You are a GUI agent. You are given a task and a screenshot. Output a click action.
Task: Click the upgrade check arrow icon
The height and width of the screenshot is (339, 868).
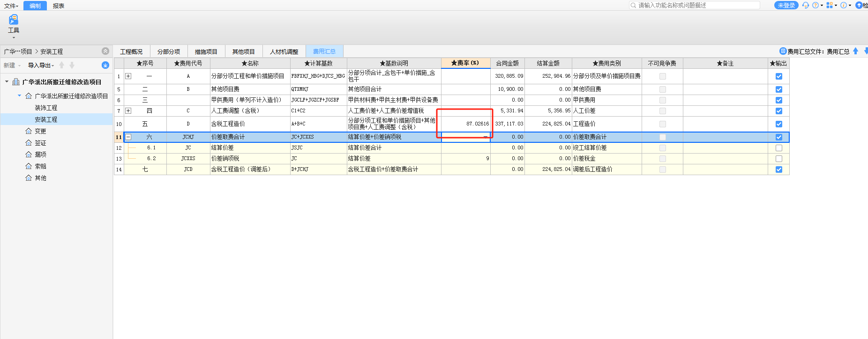click(859, 5)
